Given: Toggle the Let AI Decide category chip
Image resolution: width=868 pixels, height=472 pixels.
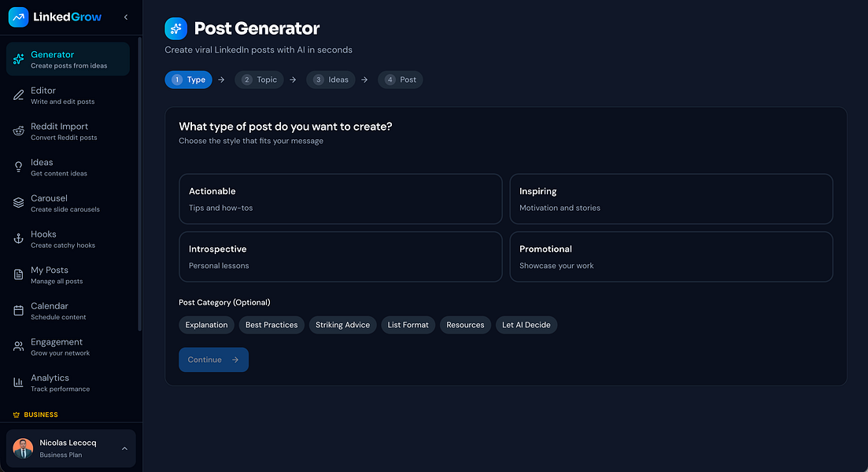Looking at the screenshot, I should (526, 325).
